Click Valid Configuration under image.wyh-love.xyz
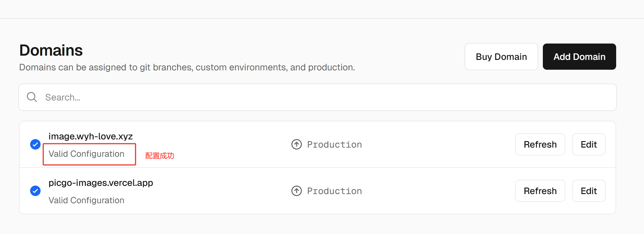 [x=86, y=154]
